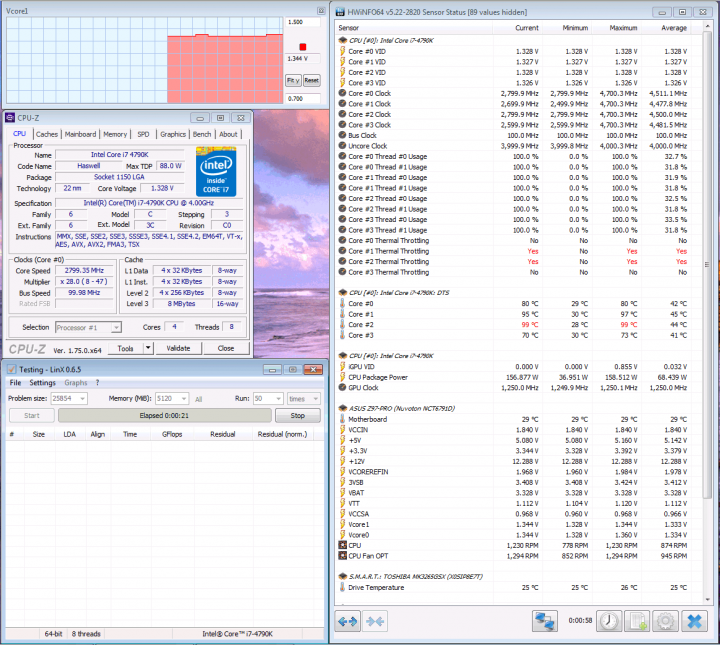Viewport: 720px width, 645px height.
Task: Switch to the Memory tab in CPU-Z
Action: coord(115,134)
